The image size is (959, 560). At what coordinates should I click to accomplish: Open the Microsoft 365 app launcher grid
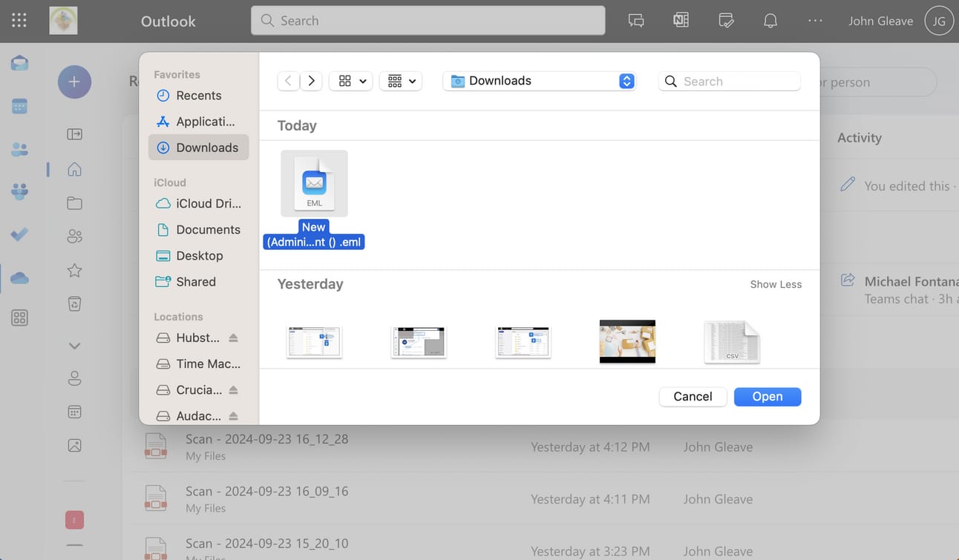(x=19, y=21)
